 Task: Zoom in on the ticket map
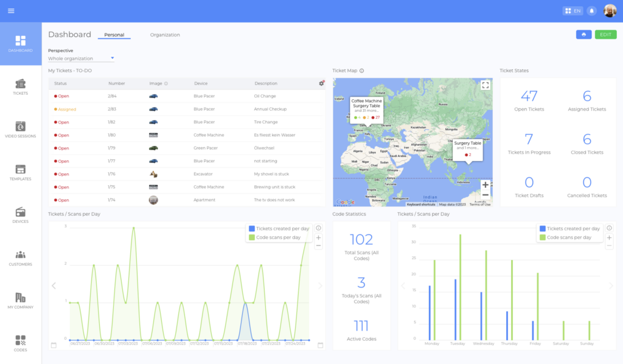[485, 185]
